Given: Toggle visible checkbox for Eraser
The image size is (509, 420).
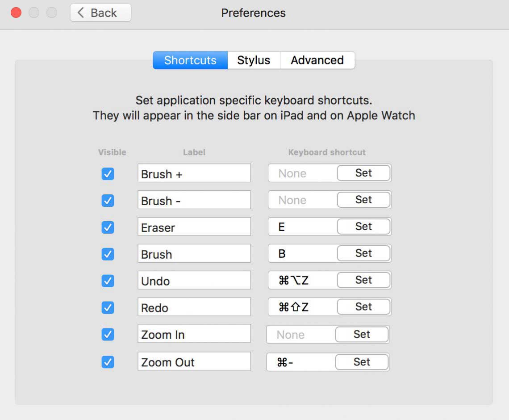Looking at the screenshot, I should click(108, 227).
